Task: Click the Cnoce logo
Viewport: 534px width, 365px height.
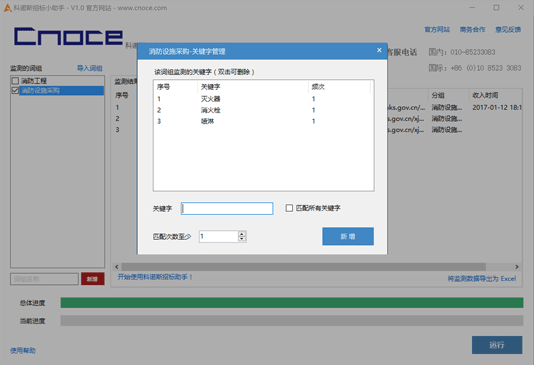Action: [68, 36]
